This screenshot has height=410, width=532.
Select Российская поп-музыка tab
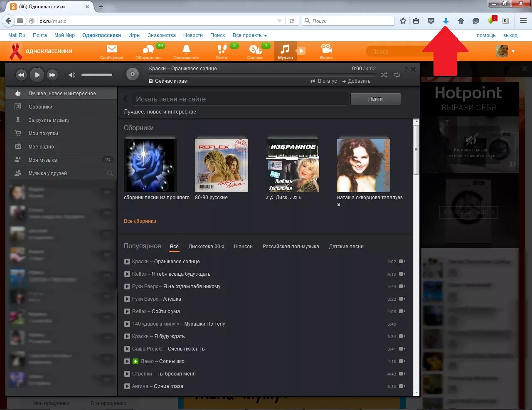pyautogui.click(x=291, y=247)
